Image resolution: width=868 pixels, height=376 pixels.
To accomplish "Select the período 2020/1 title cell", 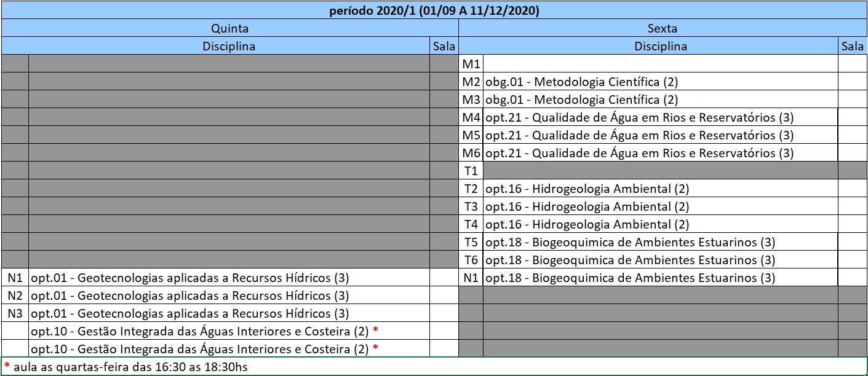I will (434, 10).
